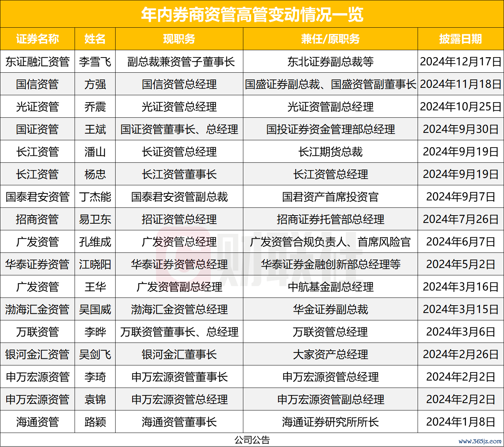Screen dimensions: 504x447
Task: Click the date 2024年7月26日
Action: point(460,219)
